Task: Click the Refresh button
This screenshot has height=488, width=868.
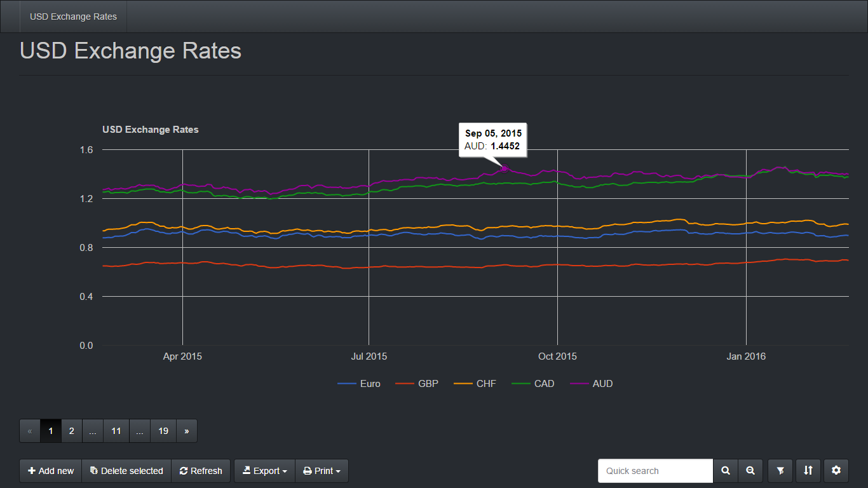Action: (201, 471)
